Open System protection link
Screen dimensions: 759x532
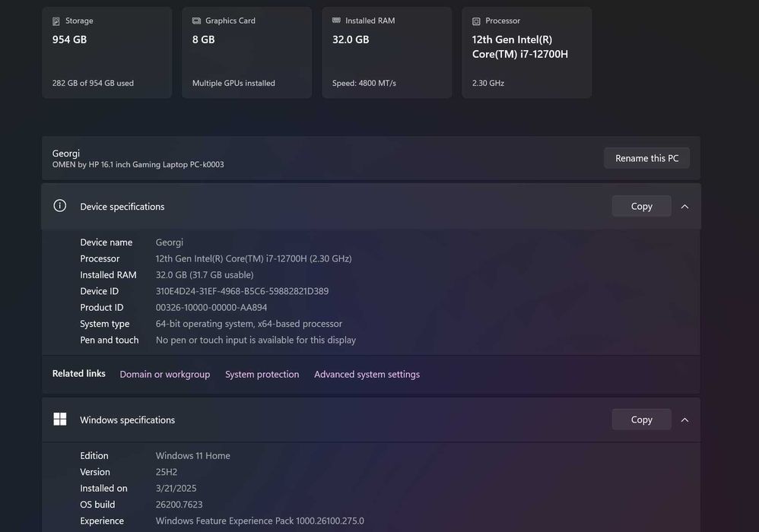pos(262,375)
